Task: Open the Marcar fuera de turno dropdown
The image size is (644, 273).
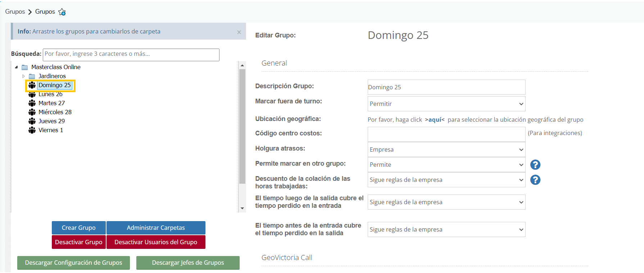Action: click(446, 104)
